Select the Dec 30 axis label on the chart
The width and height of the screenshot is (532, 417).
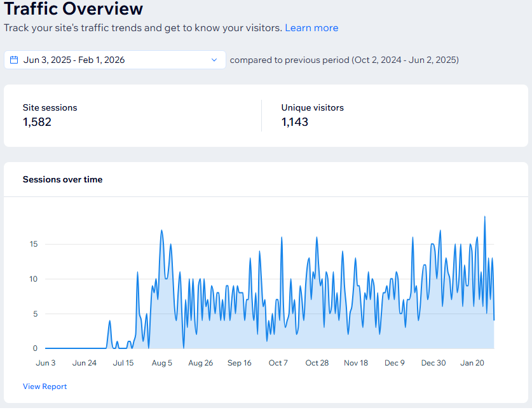point(433,363)
